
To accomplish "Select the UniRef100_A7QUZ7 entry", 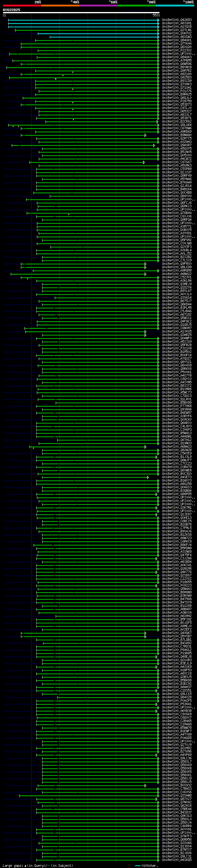I will pos(177,358).
